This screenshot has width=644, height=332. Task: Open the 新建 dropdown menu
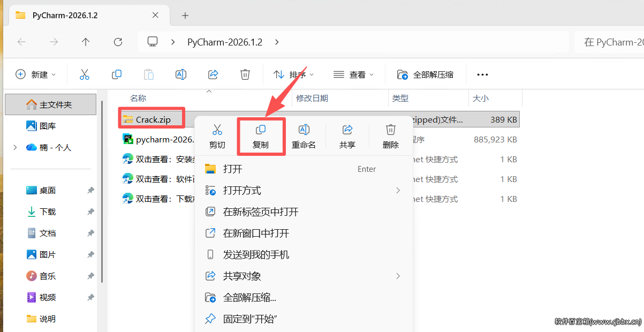pyautogui.click(x=36, y=74)
